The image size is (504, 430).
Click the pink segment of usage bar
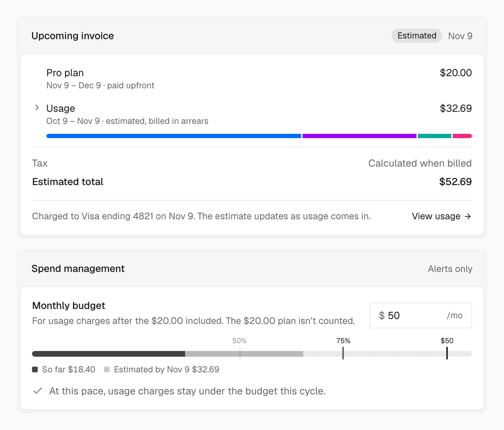pos(462,136)
